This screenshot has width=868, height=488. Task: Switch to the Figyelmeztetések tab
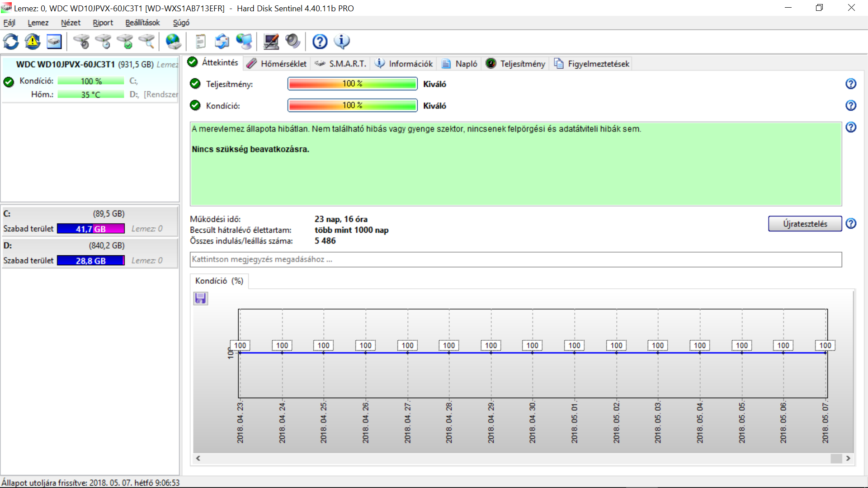coord(591,64)
